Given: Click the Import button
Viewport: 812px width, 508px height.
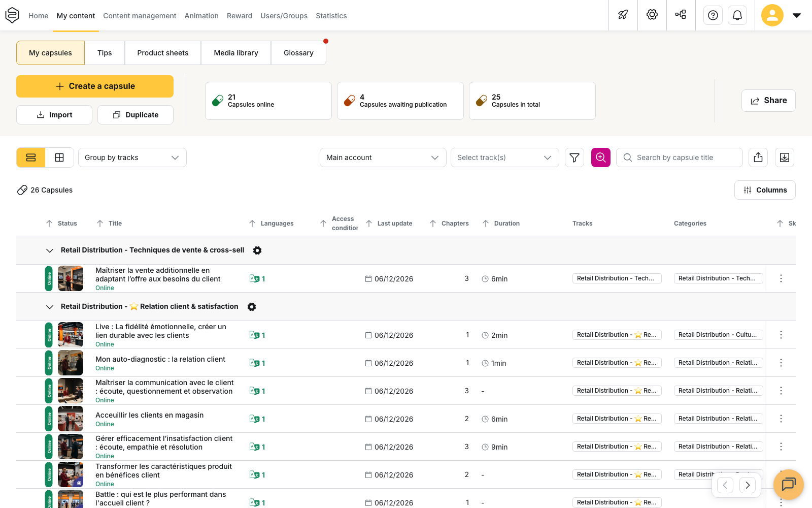Looking at the screenshot, I should [x=54, y=115].
